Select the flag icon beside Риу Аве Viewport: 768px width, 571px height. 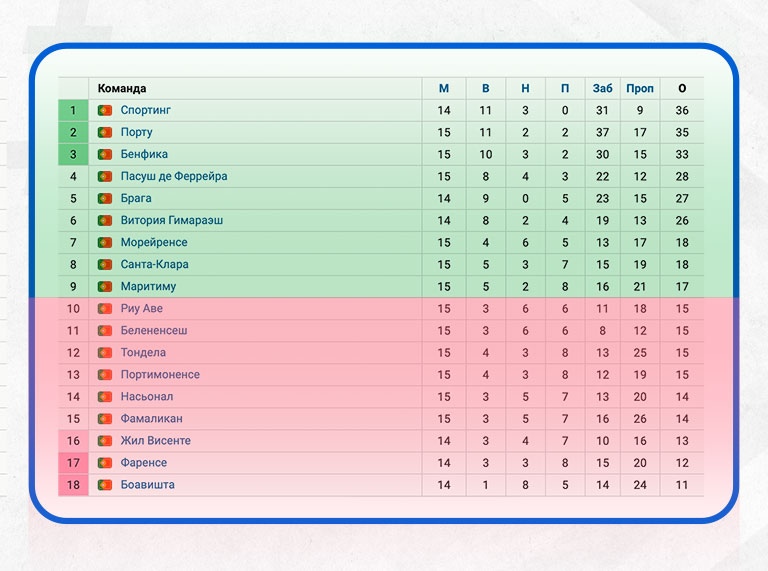click(105, 309)
